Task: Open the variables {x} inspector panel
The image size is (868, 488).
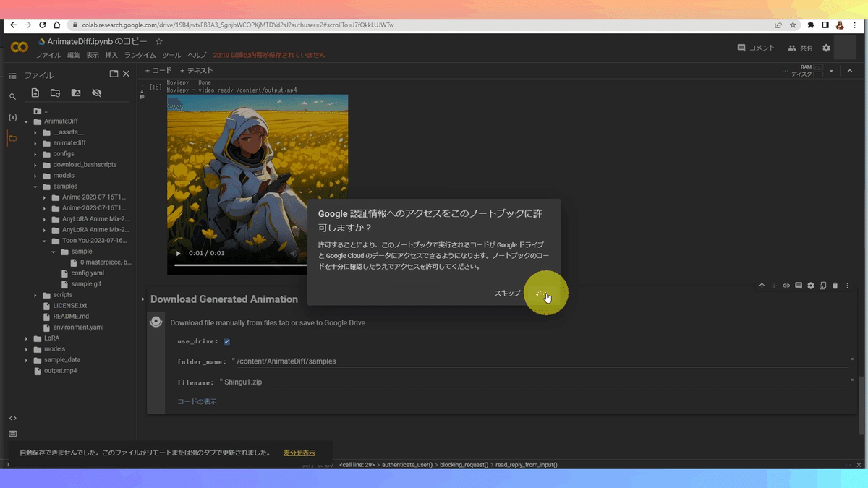Action: [12, 117]
